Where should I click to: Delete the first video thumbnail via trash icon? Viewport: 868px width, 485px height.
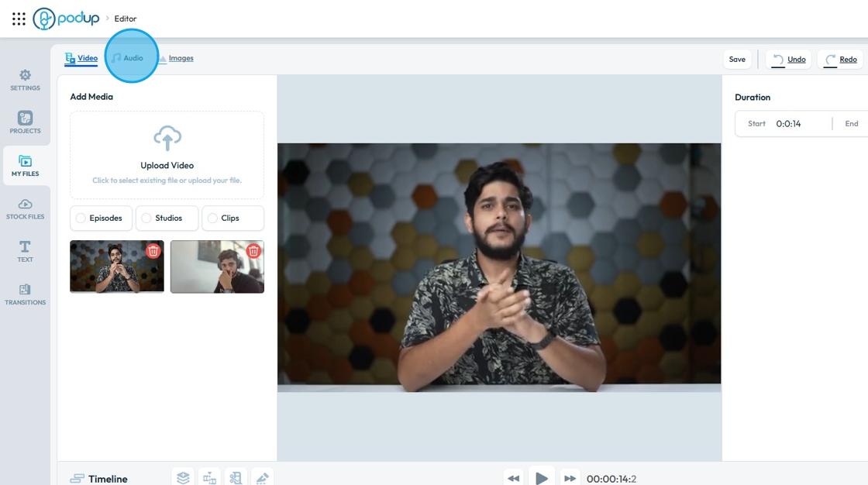tap(153, 251)
